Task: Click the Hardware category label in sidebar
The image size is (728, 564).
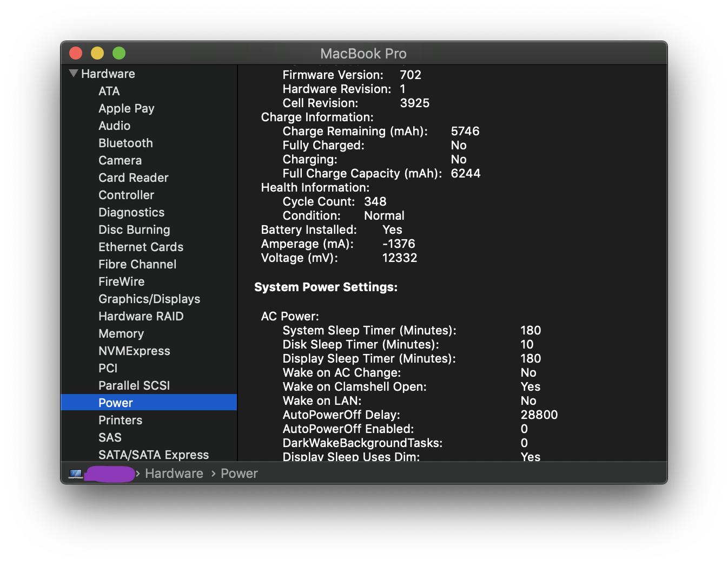Action: pos(108,74)
